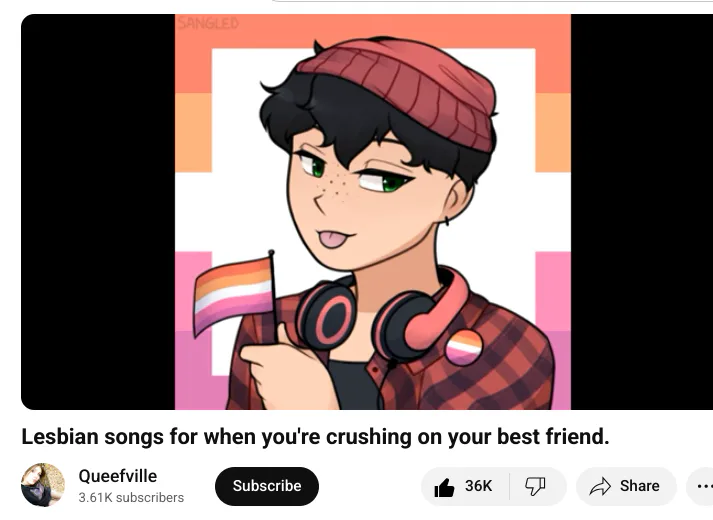Visit the Queefville channel name link
Image resolution: width=713 pixels, height=520 pixels.
(118, 476)
